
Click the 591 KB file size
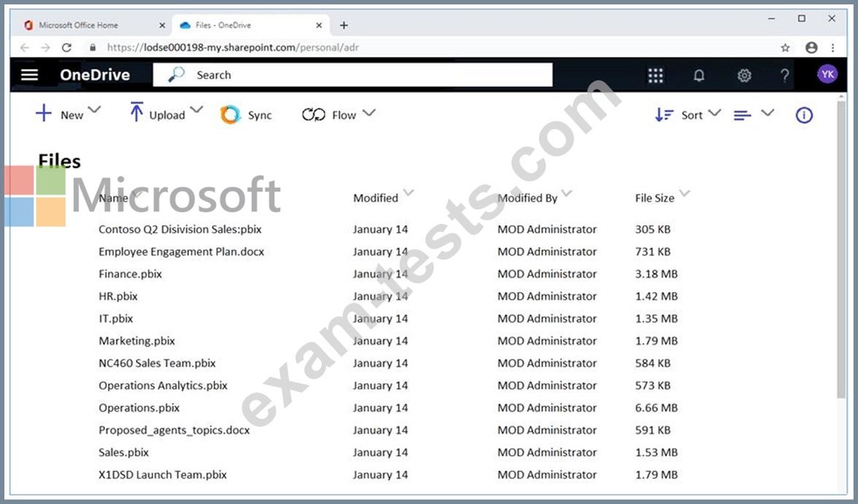(x=653, y=430)
